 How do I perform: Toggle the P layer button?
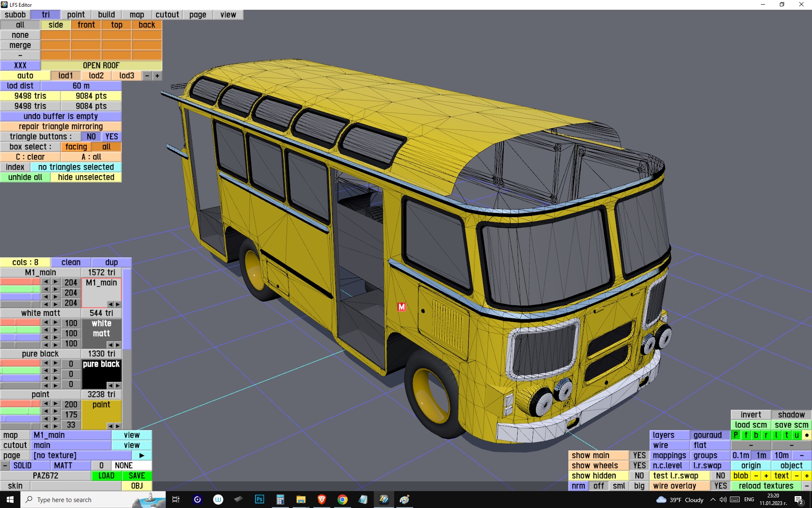736,435
